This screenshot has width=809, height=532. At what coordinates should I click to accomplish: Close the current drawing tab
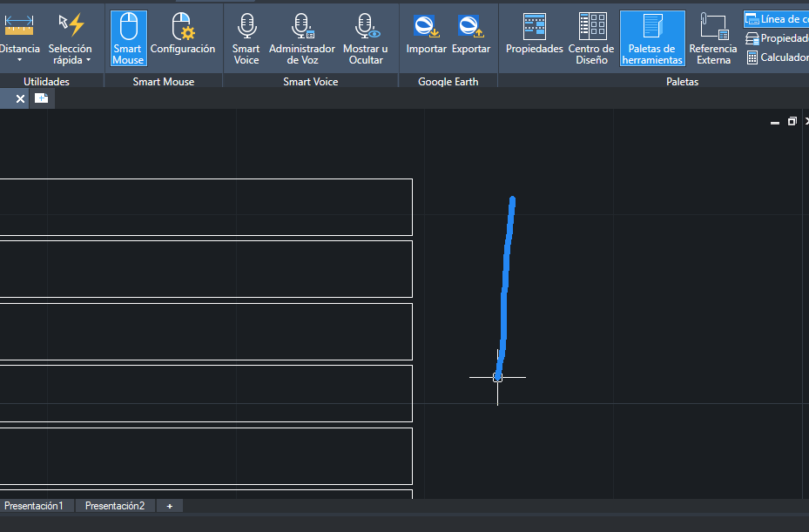pos(20,98)
